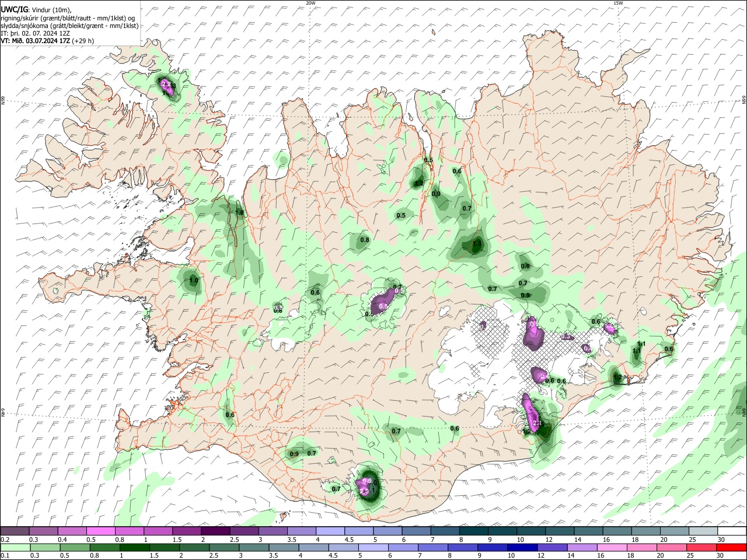
Task: Click the '1.3' precipitation value on the map
Action: [x=477, y=244]
